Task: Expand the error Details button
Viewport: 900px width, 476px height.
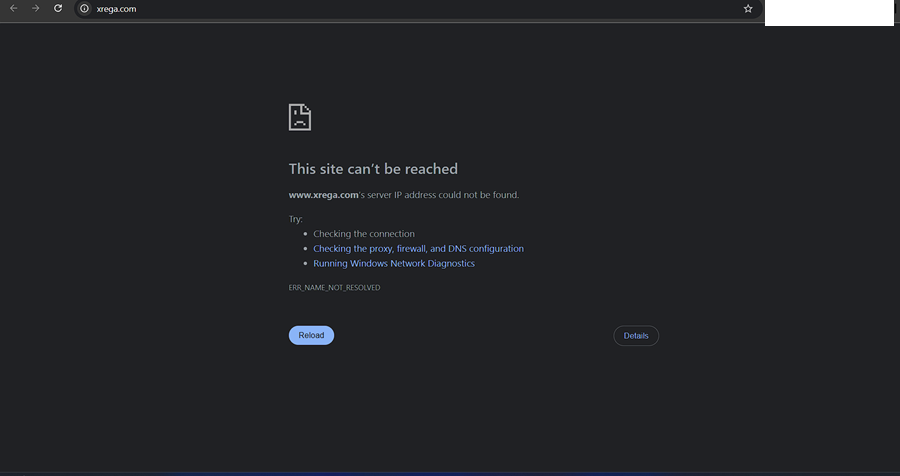Action: [636, 336]
